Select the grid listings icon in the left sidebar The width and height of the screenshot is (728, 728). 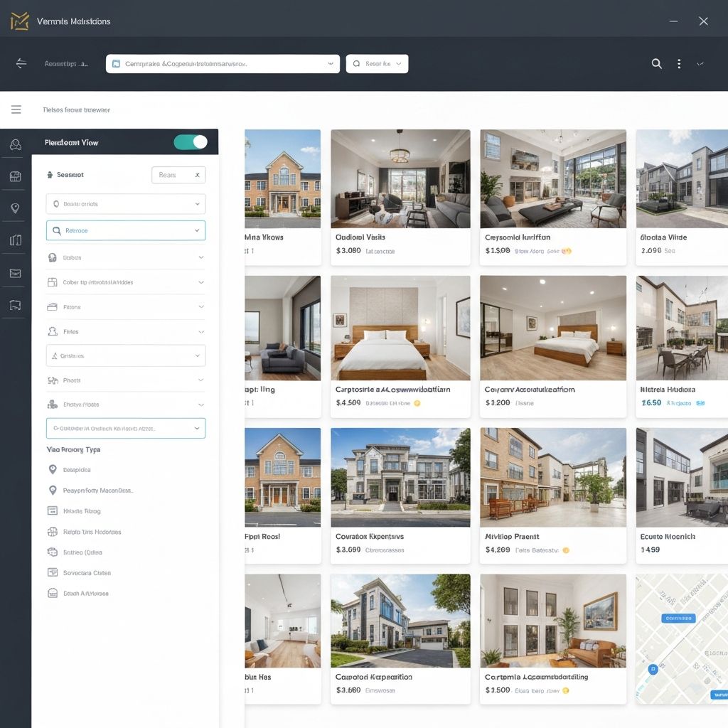tap(14, 175)
